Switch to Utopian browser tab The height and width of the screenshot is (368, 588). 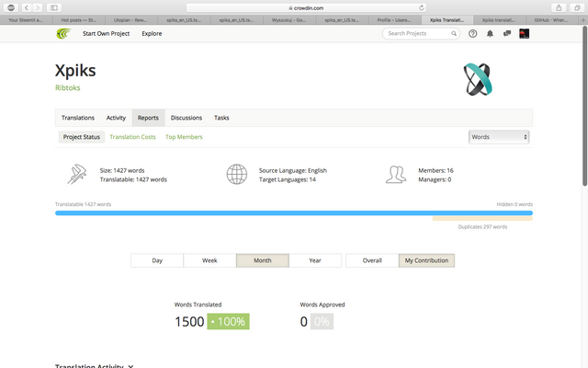(x=130, y=20)
